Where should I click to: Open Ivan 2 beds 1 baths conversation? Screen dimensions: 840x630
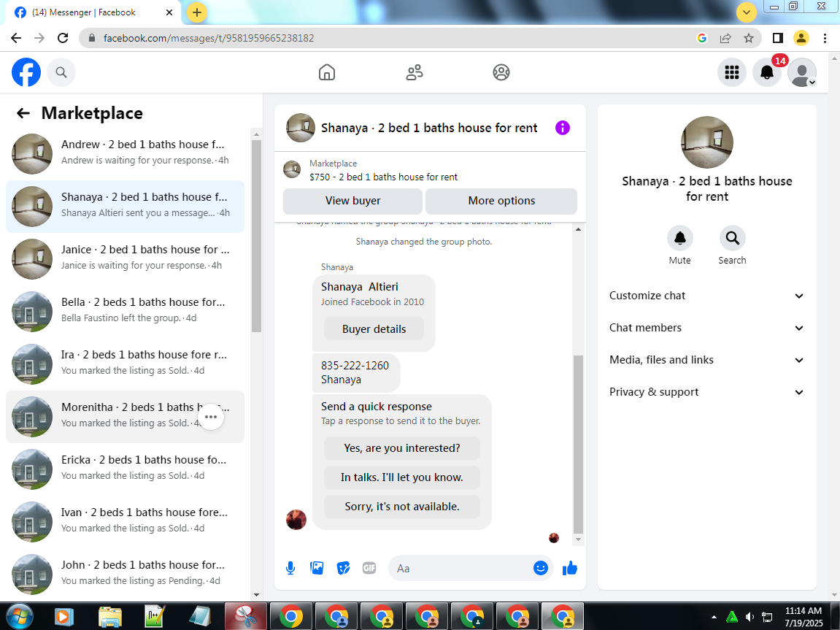[x=125, y=521]
